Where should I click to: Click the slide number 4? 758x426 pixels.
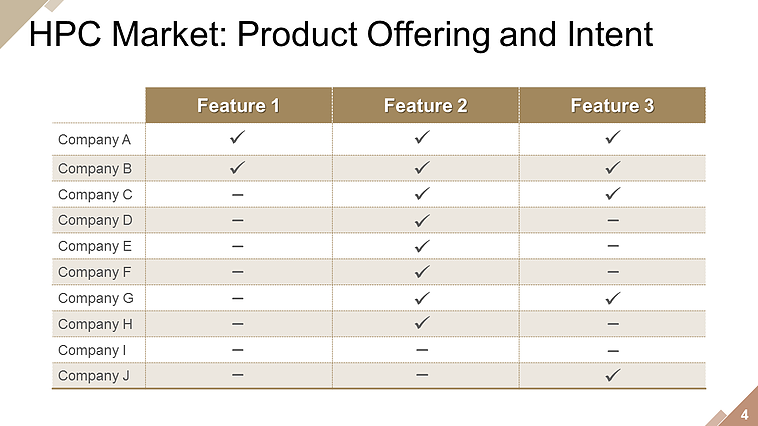pyautogui.click(x=744, y=414)
